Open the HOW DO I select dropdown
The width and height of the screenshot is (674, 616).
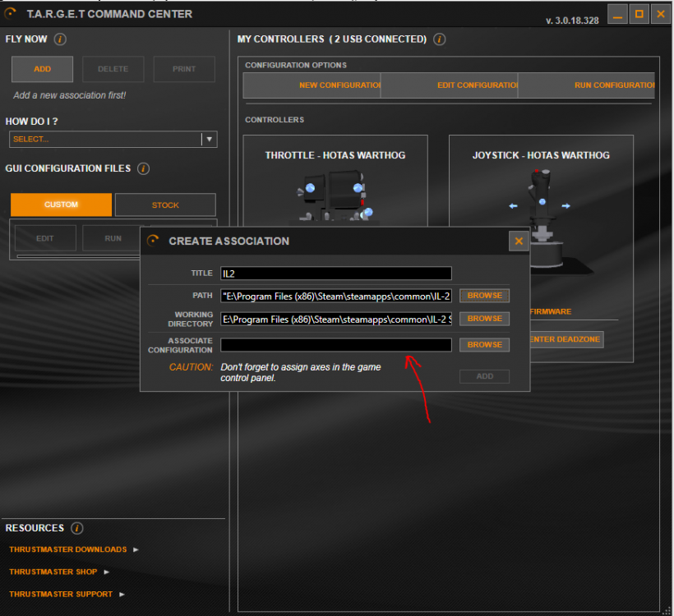pyautogui.click(x=210, y=140)
